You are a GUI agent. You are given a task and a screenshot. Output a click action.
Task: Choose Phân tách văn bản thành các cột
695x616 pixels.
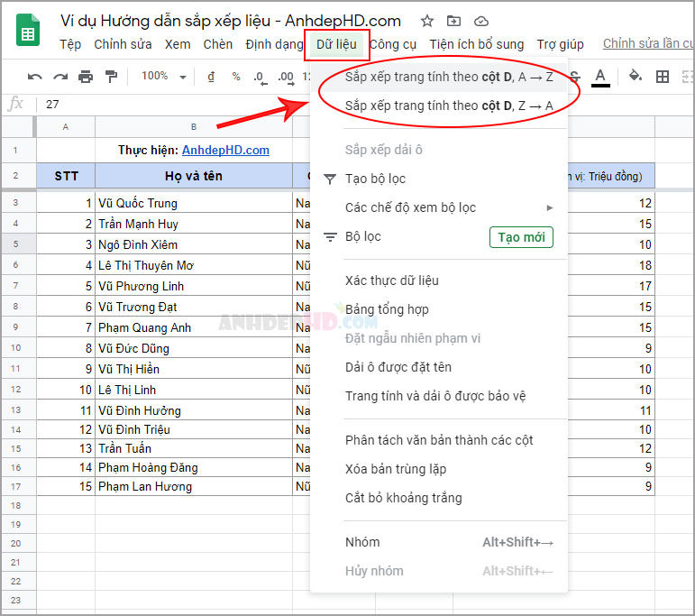pos(439,440)
